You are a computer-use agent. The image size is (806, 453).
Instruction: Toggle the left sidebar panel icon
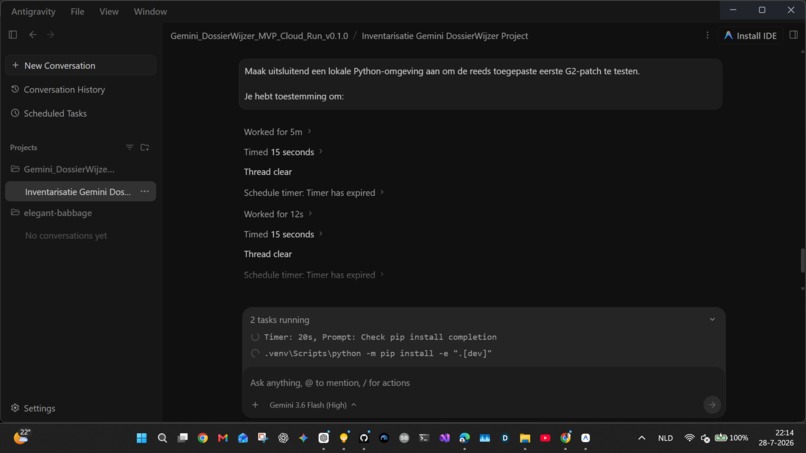click(13, 34)
